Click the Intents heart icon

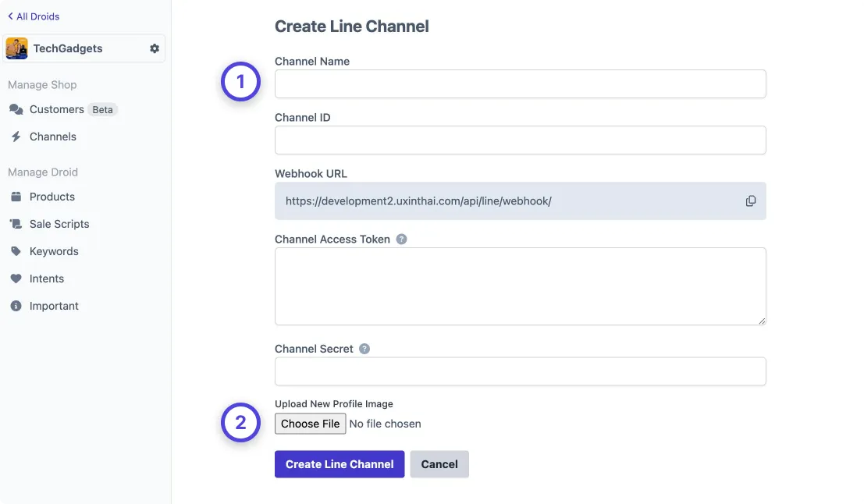point(17,279)
